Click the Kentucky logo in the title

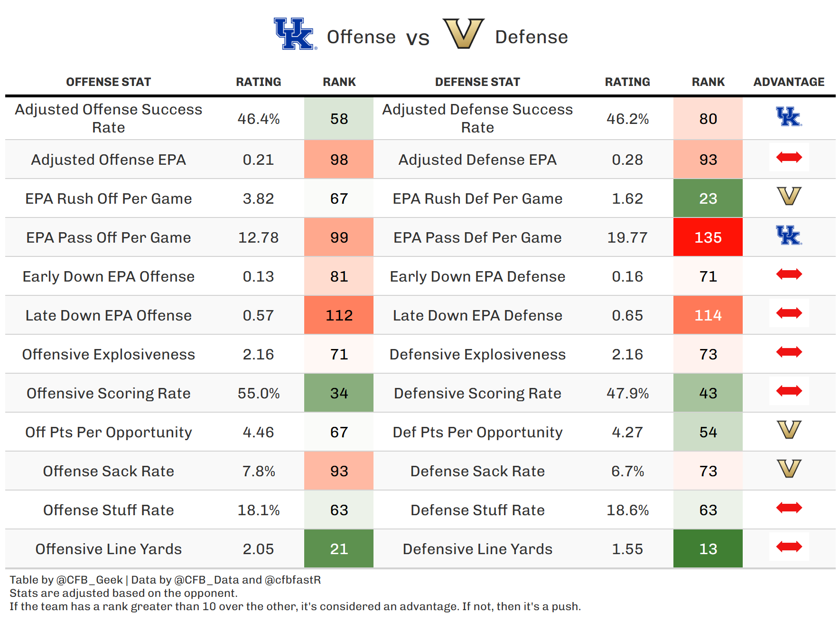294,34
